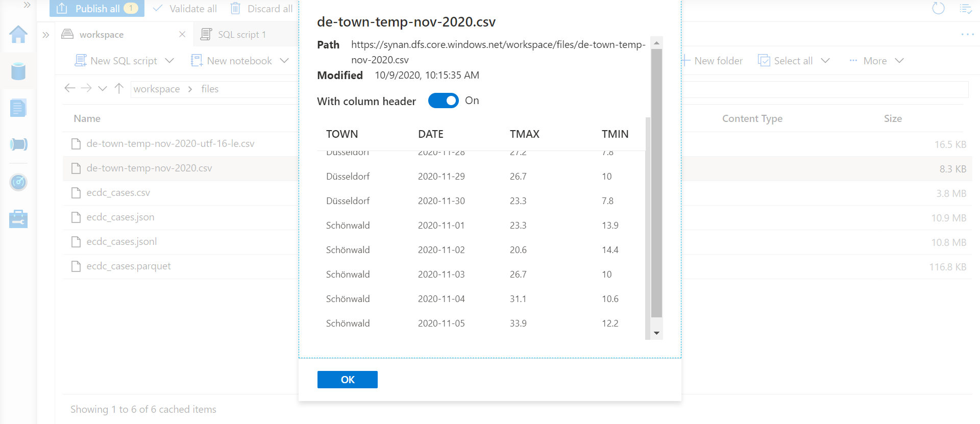This screenshot has width=980, height=424.
Task: Open the Monitor hub in the sidebar
Action: point(18,182)
